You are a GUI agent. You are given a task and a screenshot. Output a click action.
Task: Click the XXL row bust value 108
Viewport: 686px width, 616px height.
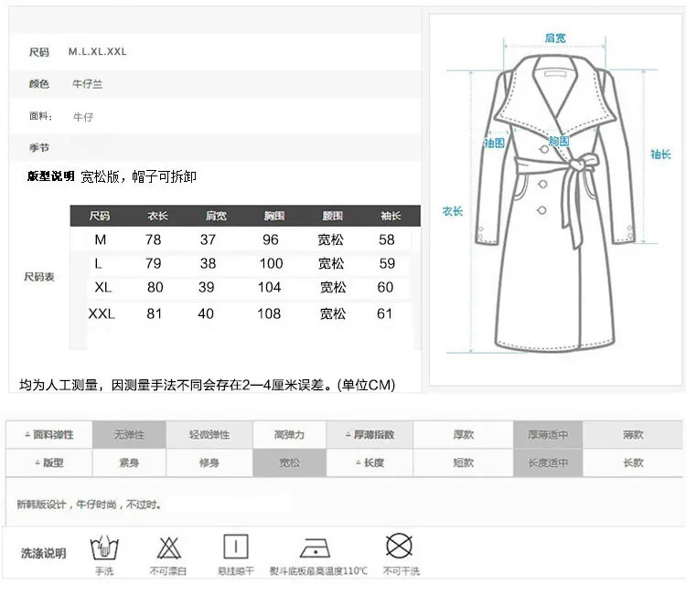269,313
